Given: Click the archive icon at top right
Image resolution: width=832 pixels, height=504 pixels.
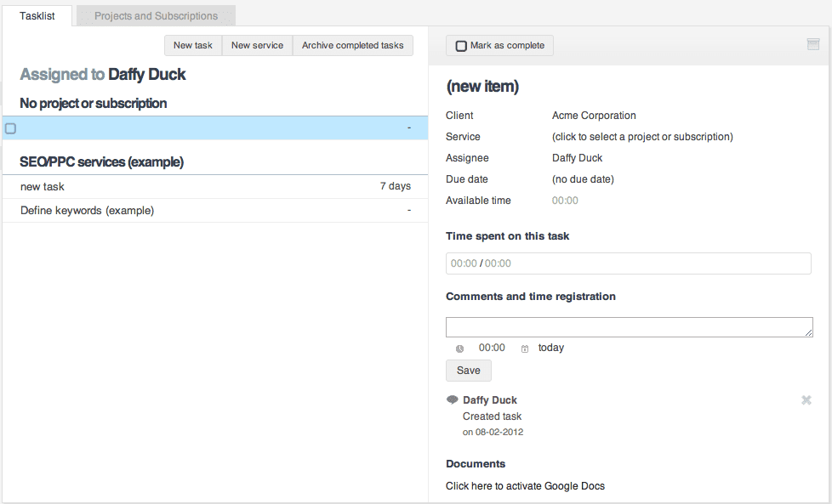Looking at the screenshot, I should click(x=813, y=44).
